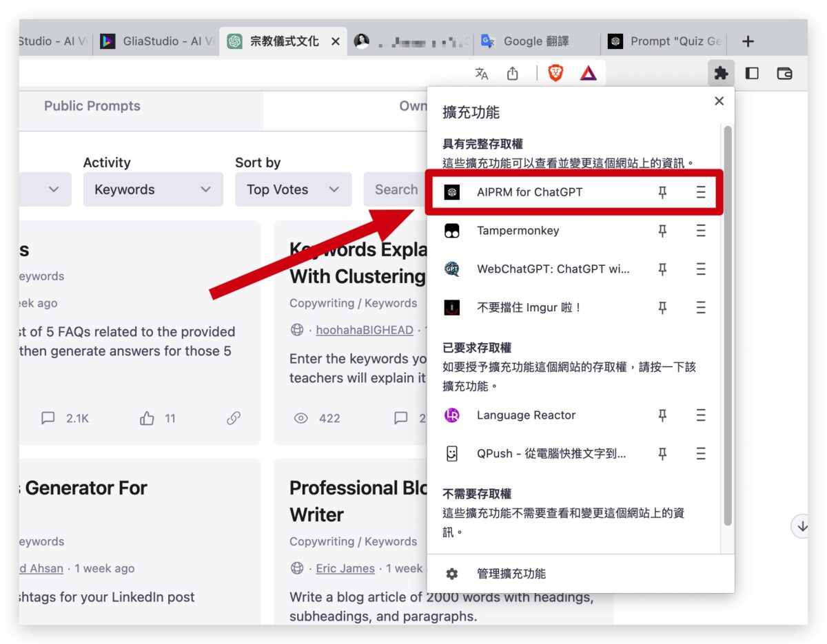Close the extensions popup panel
Image resolution: width=827 pixels, height=644 pixels.
coord(719,101)
